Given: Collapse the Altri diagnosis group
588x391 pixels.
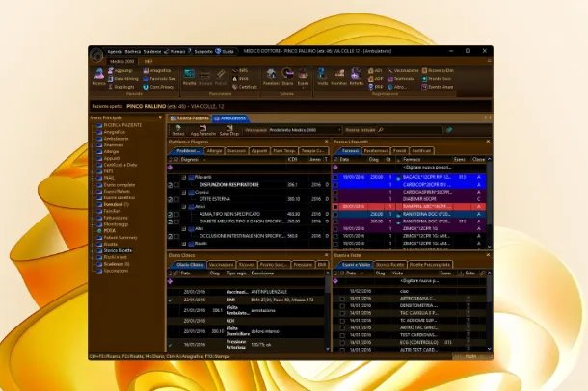Looking at the screenshot, I should click(184, 229).
